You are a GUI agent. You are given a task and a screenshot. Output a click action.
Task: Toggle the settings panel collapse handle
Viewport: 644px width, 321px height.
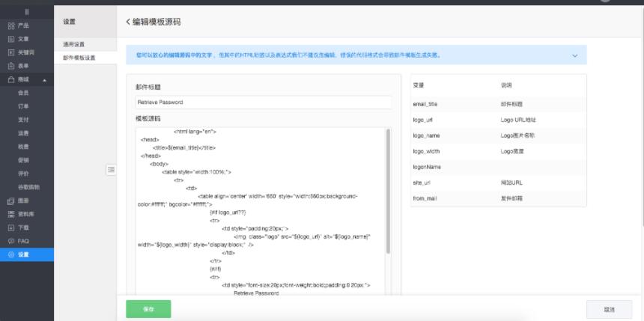[111, 170]
